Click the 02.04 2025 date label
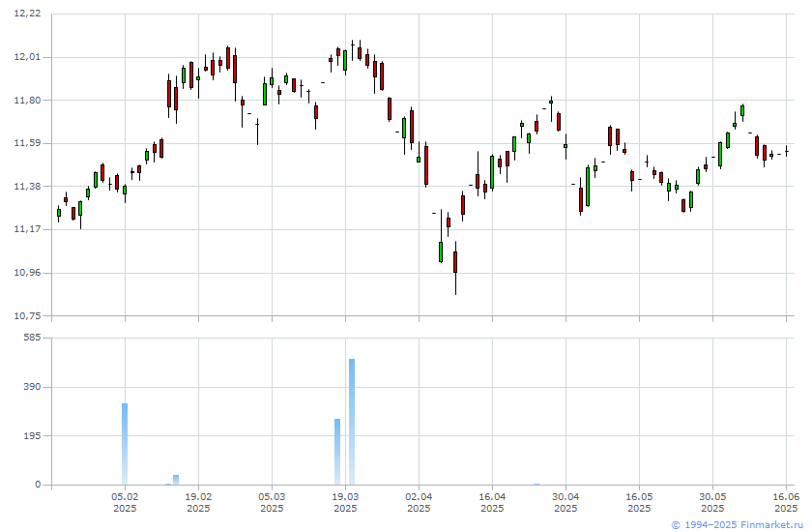Viewport: 812px width, 532px height. pyautogui.click(x=419, y=502)
